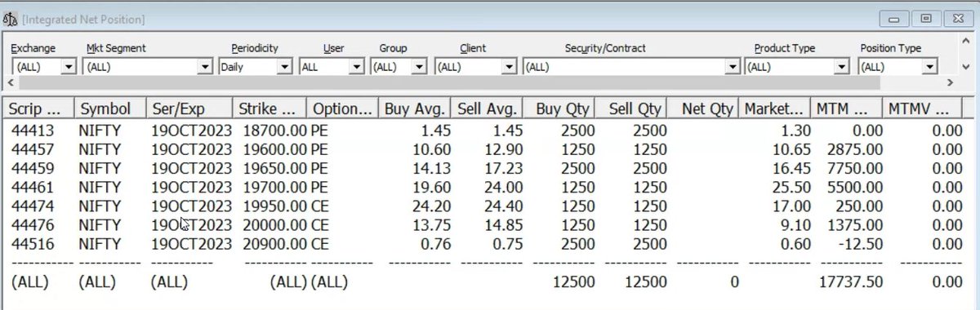Click Buy Avg. value 24.20
980x310 pixels.
click(x=432, y=206)
